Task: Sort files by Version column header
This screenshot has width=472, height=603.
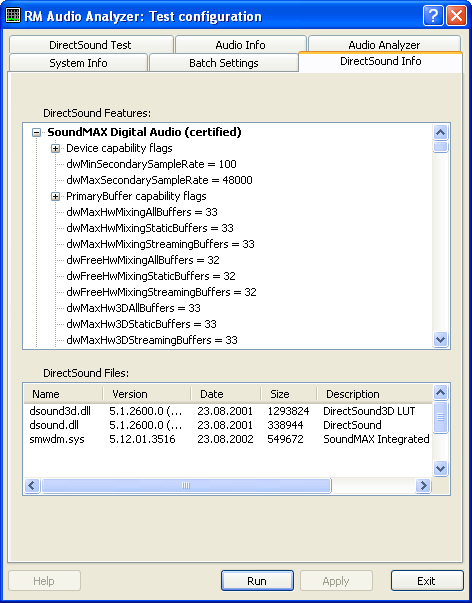Action: [x=147, y=394]
